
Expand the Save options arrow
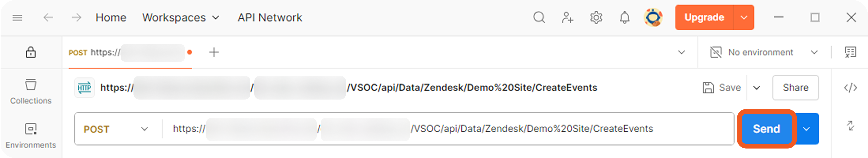pyautogui.click(x=756, y=88)
